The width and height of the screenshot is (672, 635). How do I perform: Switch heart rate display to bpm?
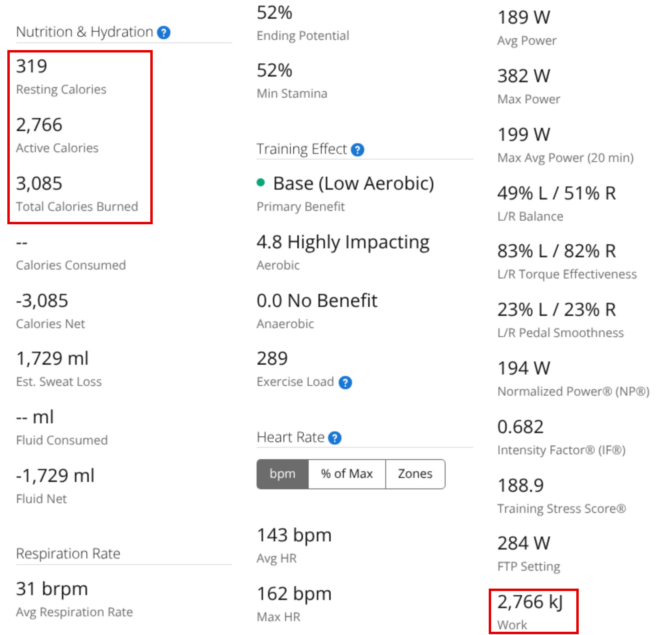pyautogui.click(x=283, y=474)
